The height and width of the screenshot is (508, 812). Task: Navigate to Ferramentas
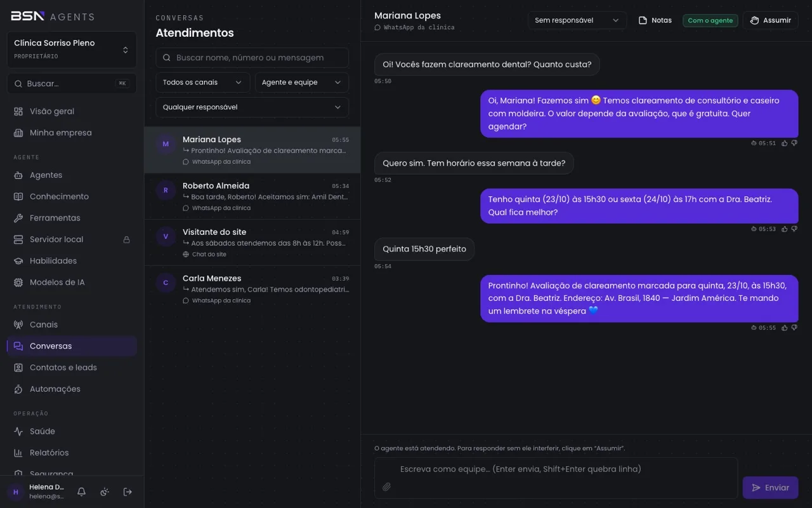tap(72, 218)
